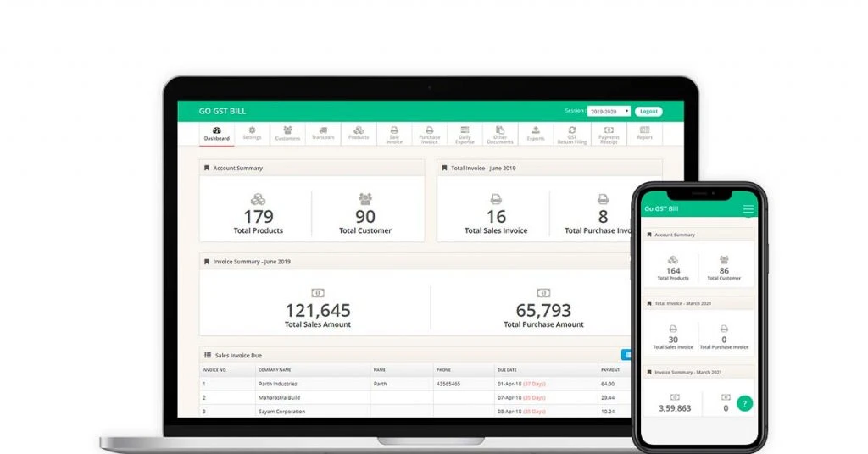This screenshot has height=454, width=868.
Task: Click the COMPANY NAME column header
Action: point(275,370)
